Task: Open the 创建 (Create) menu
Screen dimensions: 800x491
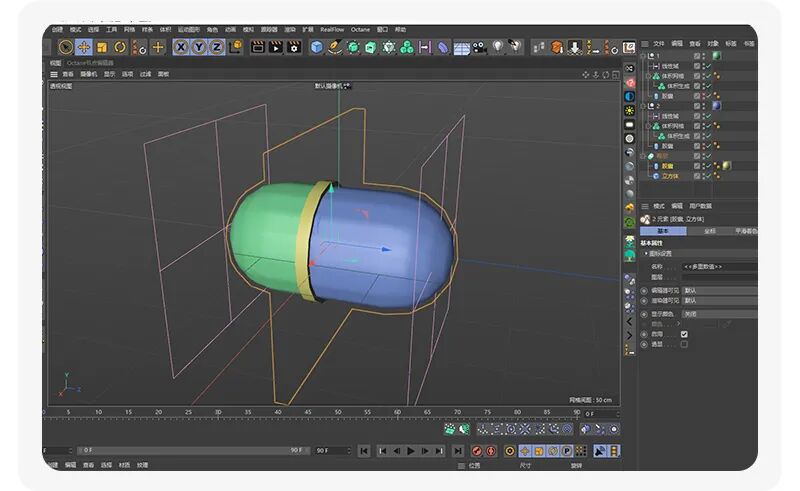Action: (57, 30)
